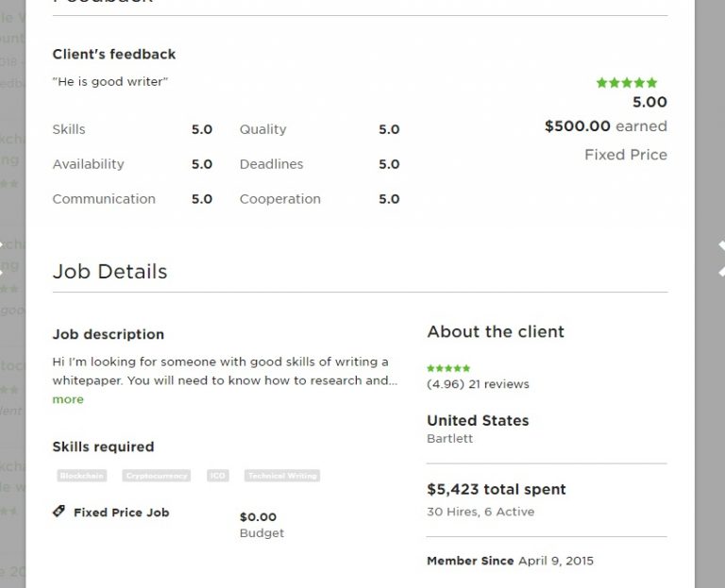Expand job description with the 'more' link
Viewport: 725px width, 588px height.
pyautogui.click(x=68, y=399)
